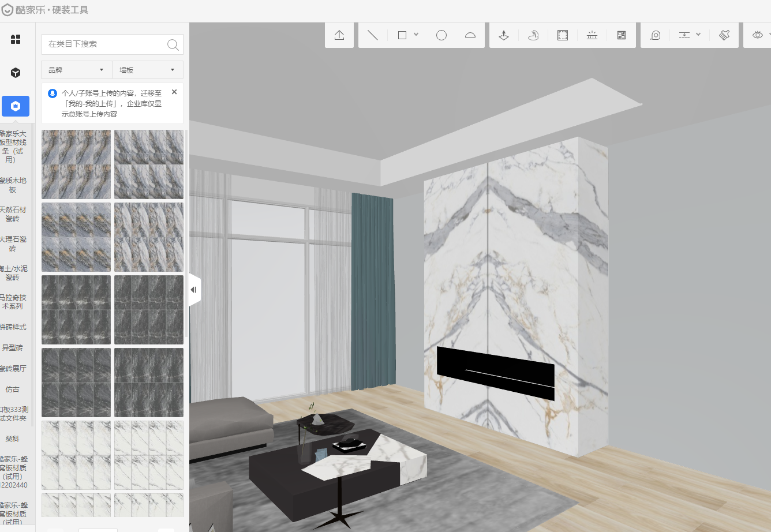Select the tape measure tool
The height and width of the screenshot is (532, 771).
point(655,35)
